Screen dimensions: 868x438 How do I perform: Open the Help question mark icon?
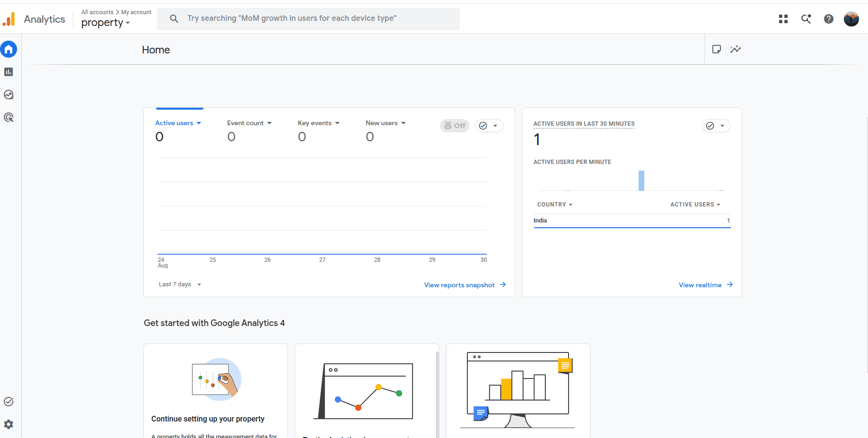(829, 19)
